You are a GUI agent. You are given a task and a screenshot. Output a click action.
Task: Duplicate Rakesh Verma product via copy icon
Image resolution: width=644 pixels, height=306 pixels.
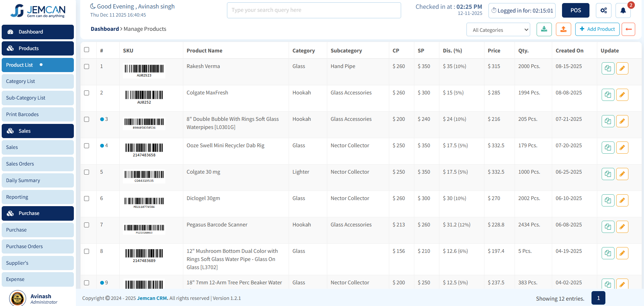[608, 68]
